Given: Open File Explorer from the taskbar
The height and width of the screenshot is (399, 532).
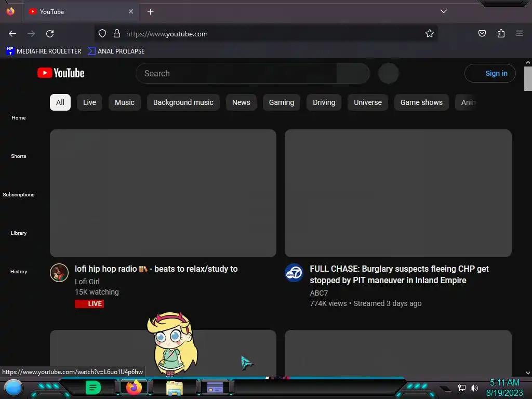Looking at the screenshot, I should (175, 388).
